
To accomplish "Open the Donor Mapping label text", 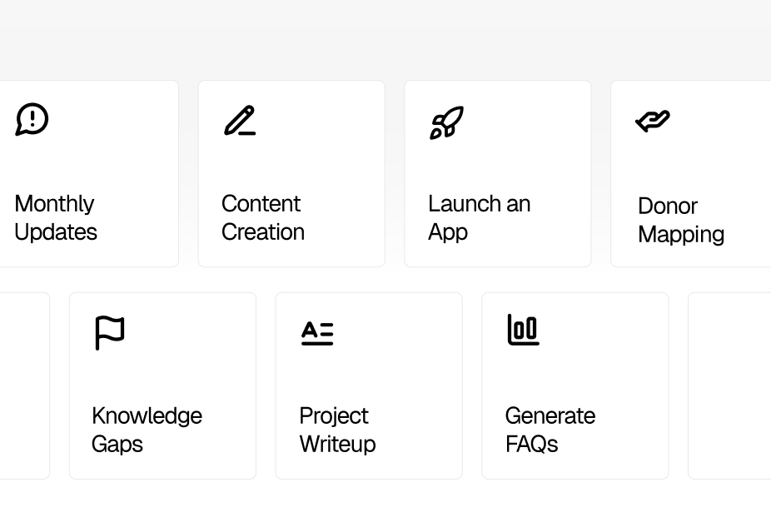I will pyautogui.click(x=681, y=220).
